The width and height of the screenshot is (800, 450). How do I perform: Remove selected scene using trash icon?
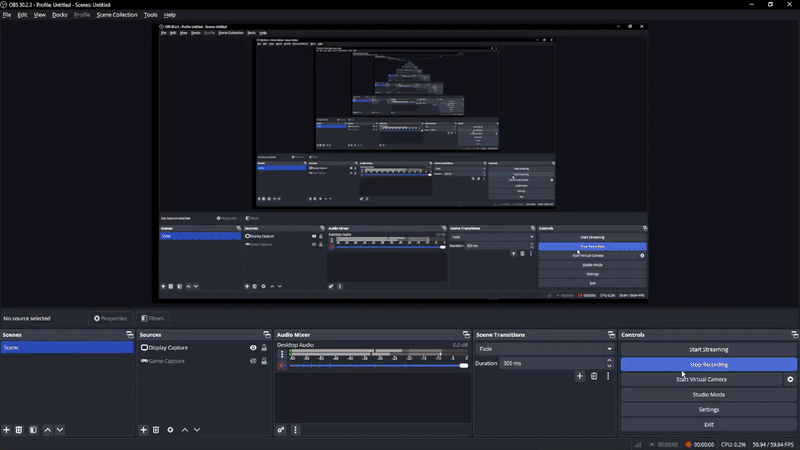(19, 430)
